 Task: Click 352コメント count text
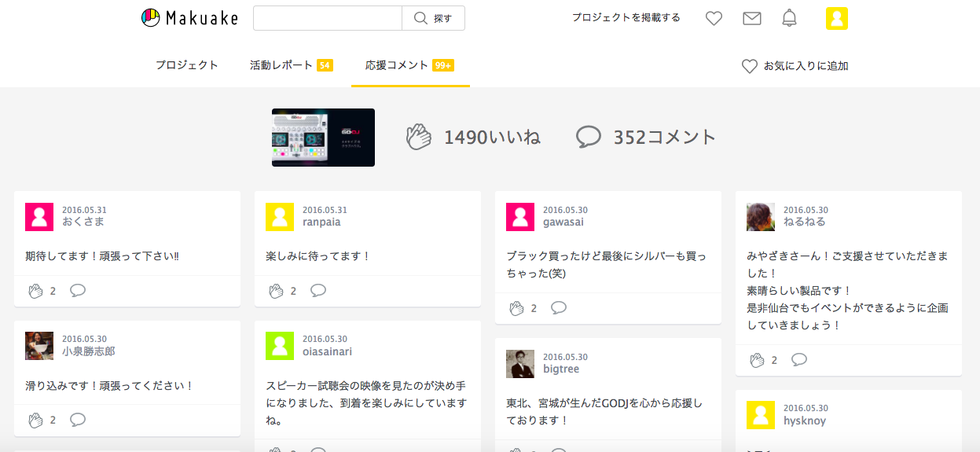pyautogui.click(x=665, y=138)
